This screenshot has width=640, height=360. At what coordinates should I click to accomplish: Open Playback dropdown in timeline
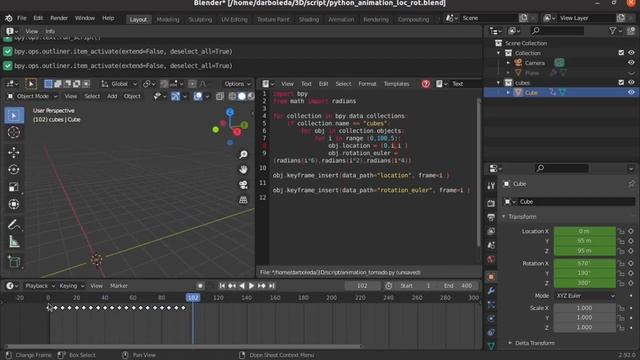click(40, 286)
